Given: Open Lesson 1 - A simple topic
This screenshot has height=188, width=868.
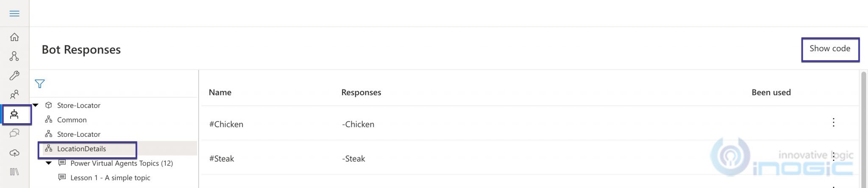Looking at the screenshot, I should 110,178.
